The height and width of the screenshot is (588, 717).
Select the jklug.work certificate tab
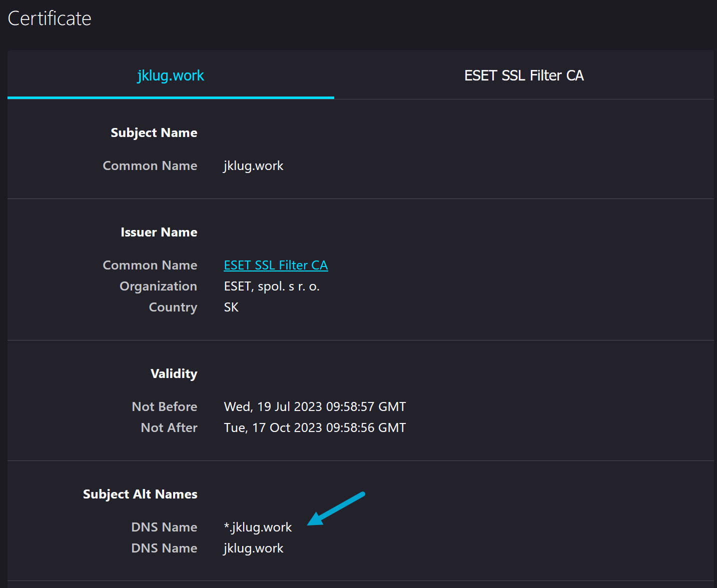171,75
